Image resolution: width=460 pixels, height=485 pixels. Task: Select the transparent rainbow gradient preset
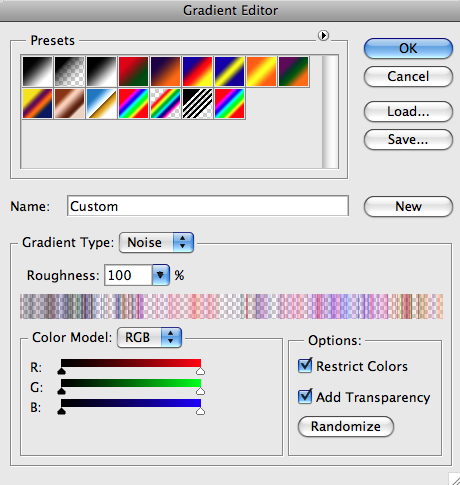click(165, 104)
